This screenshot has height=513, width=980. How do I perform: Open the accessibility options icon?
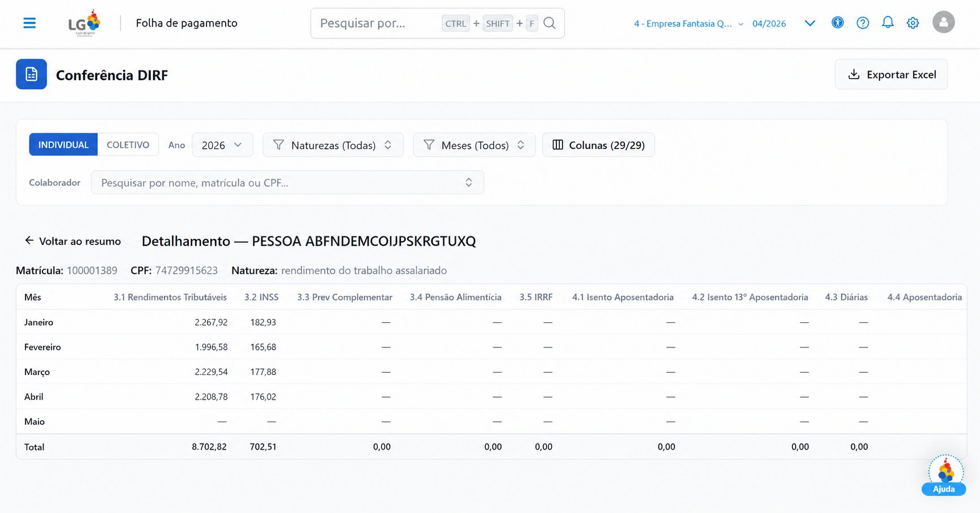(837, 23)
